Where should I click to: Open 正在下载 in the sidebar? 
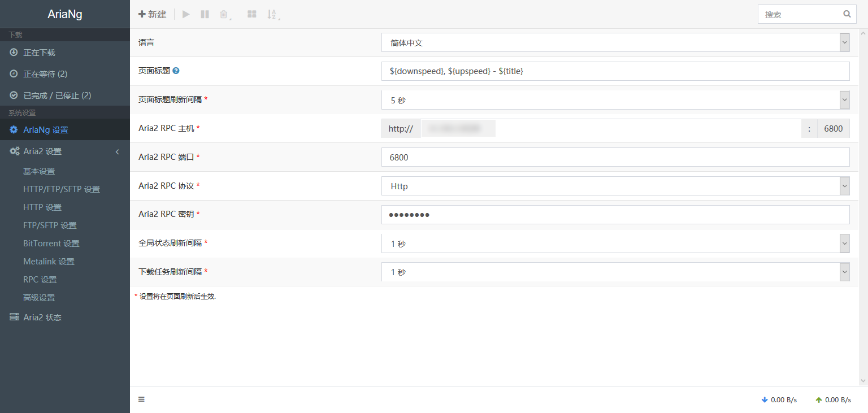[39, 53]
